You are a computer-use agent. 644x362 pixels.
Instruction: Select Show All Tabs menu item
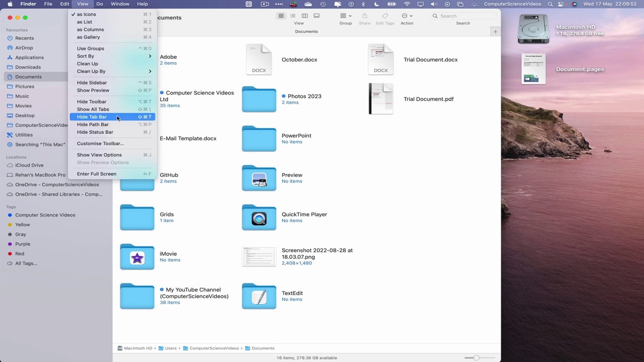112,110
